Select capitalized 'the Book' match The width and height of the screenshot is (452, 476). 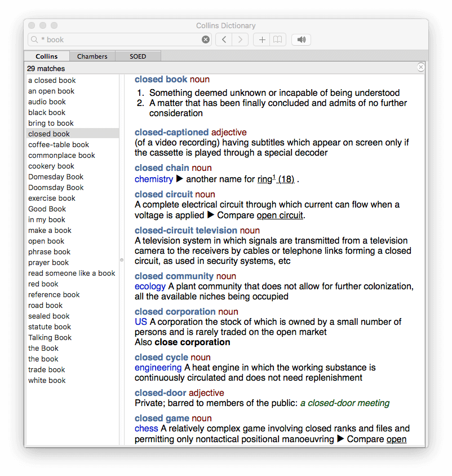tap(73, 348)
